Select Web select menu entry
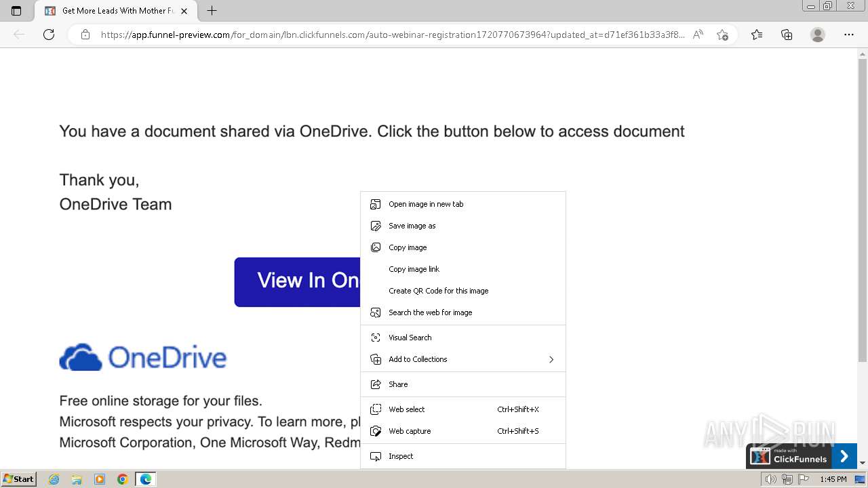 (463, 409)
